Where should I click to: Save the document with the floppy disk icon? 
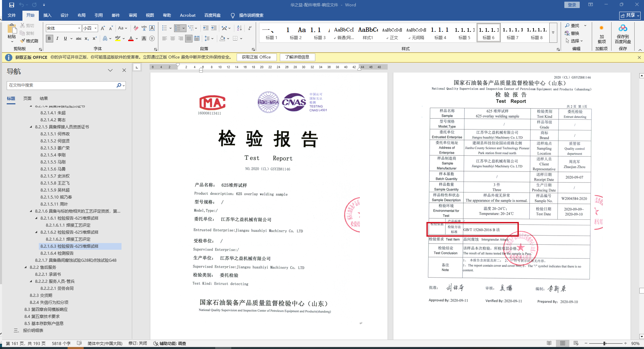(12, 5)
